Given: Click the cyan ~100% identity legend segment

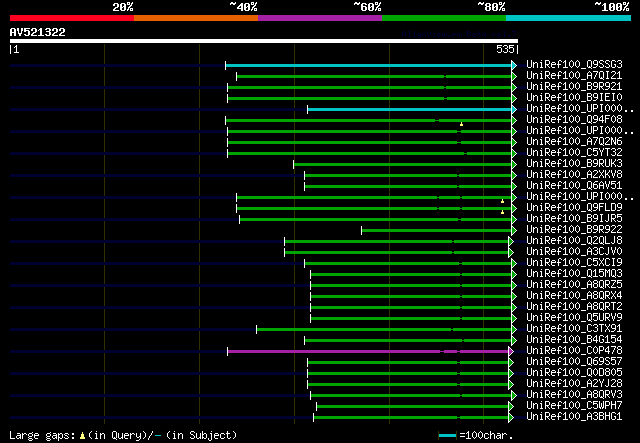Looking at the screenshot, I should (568, 18).
